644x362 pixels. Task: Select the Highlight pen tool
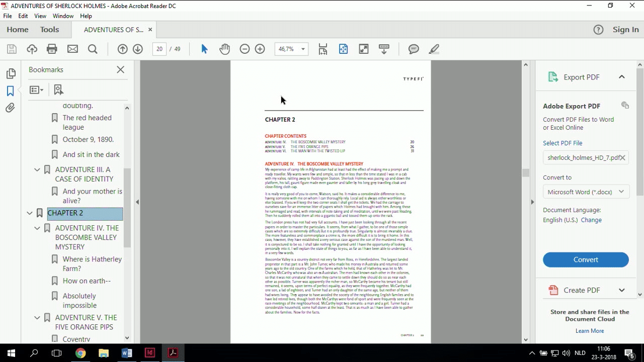pyautogui.click(x=434, y=49)
